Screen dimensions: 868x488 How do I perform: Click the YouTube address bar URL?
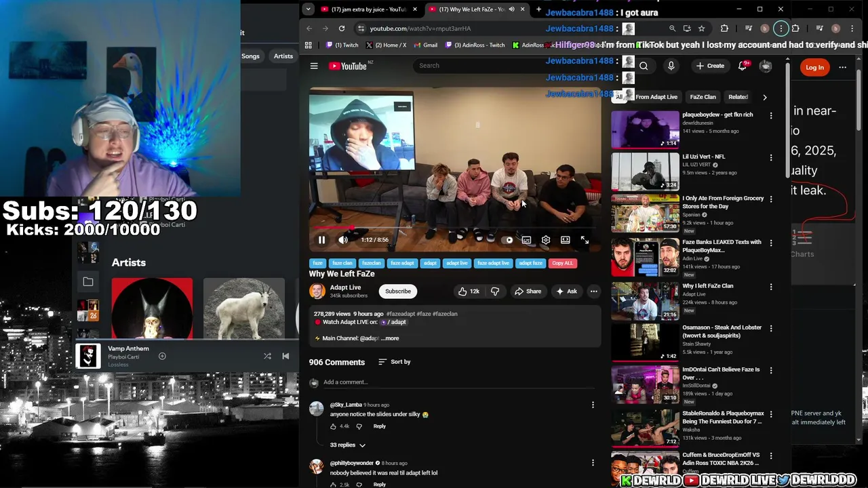pos(420,28)
